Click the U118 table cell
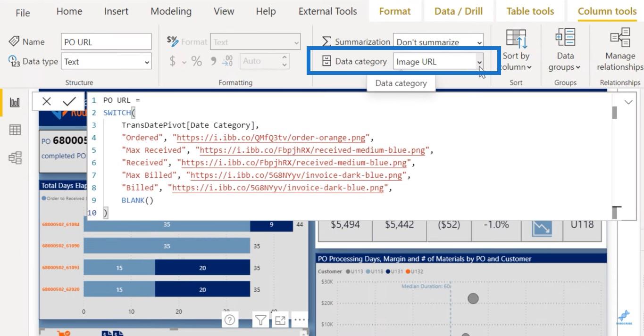This screenshot has height=336, width=644. (582, 225)
